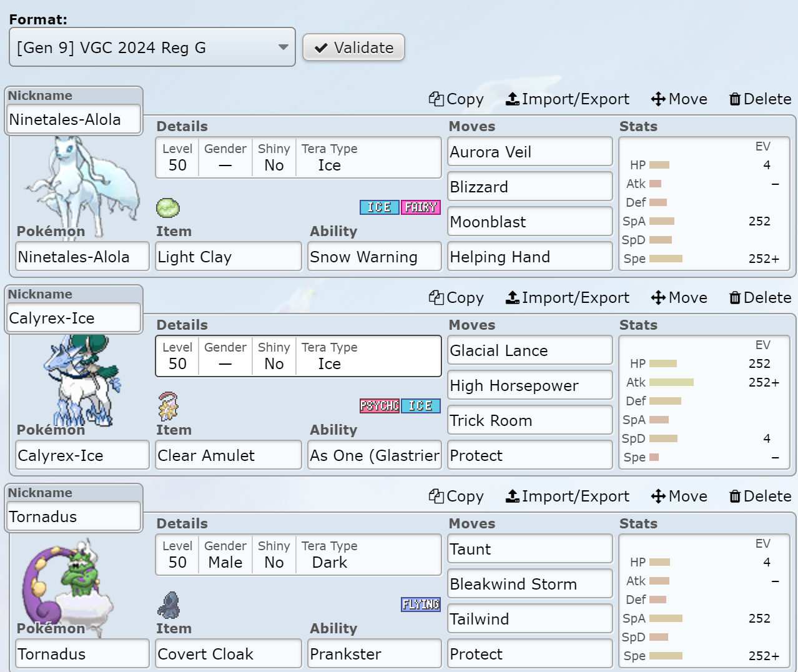The height and width of the screenshot is (672, 798).
Task: Select Tornadus Pokémon name field
Action: (x=82, y=654)
